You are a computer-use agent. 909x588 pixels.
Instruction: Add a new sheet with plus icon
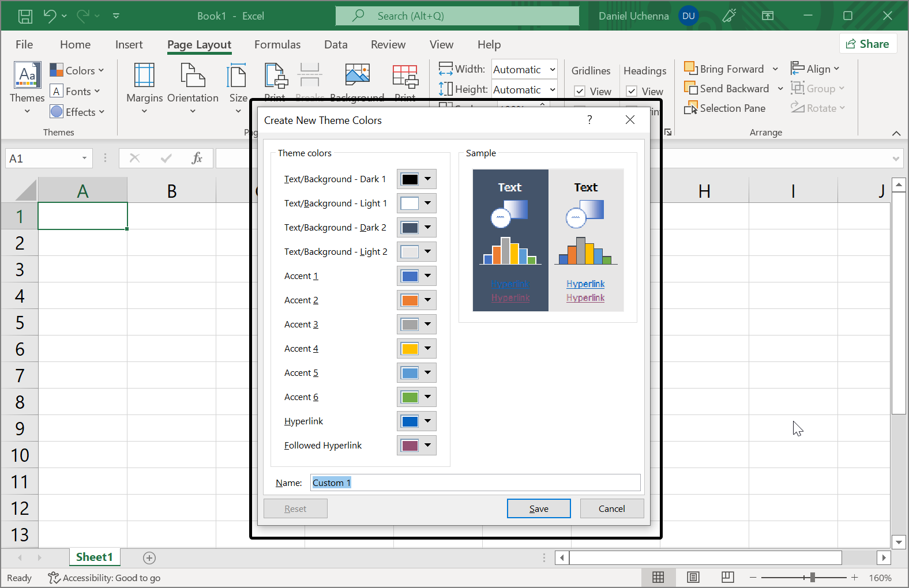pyautogui.click(x=149, y=557)
